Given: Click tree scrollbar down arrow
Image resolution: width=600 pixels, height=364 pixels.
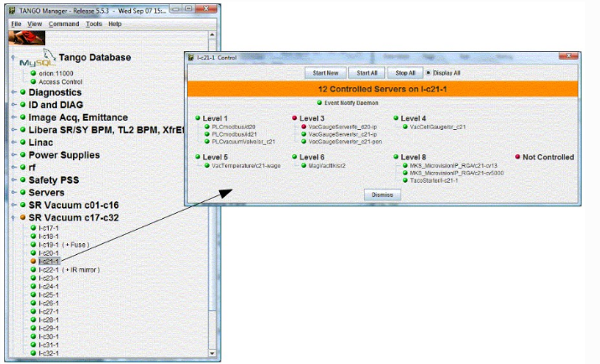Looking at the screenshot, I should coord(212,353).
